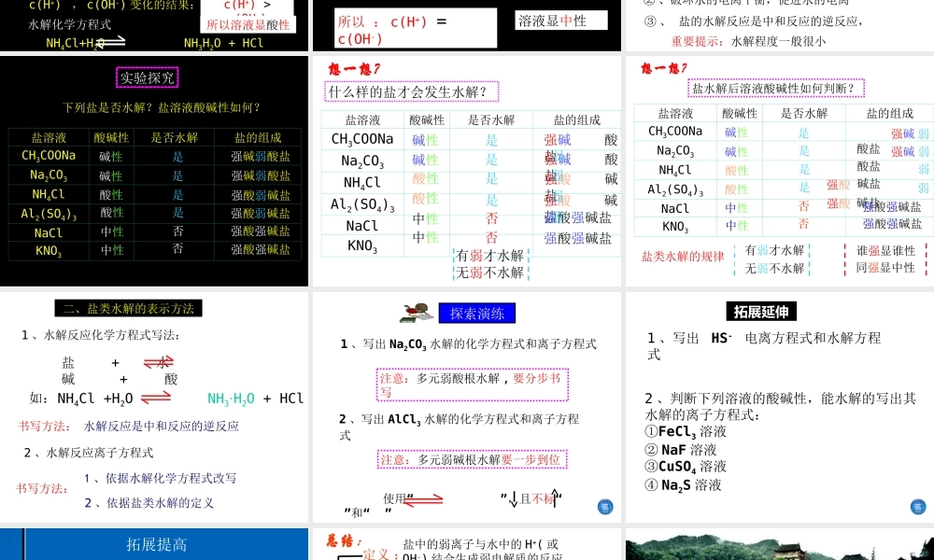Viewport: 934px width, 560px height.
Task: Click NaCl in the 什么样的盐才会发生水解 table
Action: (362, 226)
